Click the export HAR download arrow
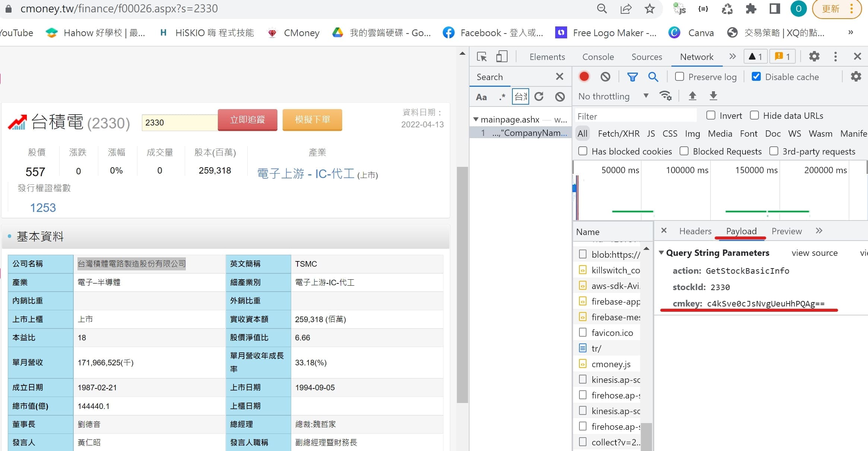868x451 pixels. [x=713, y=96]
